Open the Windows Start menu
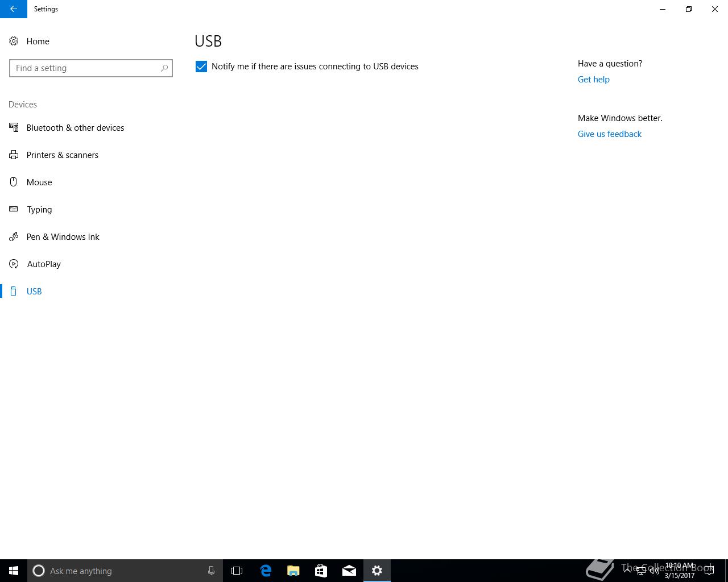 tap(14, 571)
